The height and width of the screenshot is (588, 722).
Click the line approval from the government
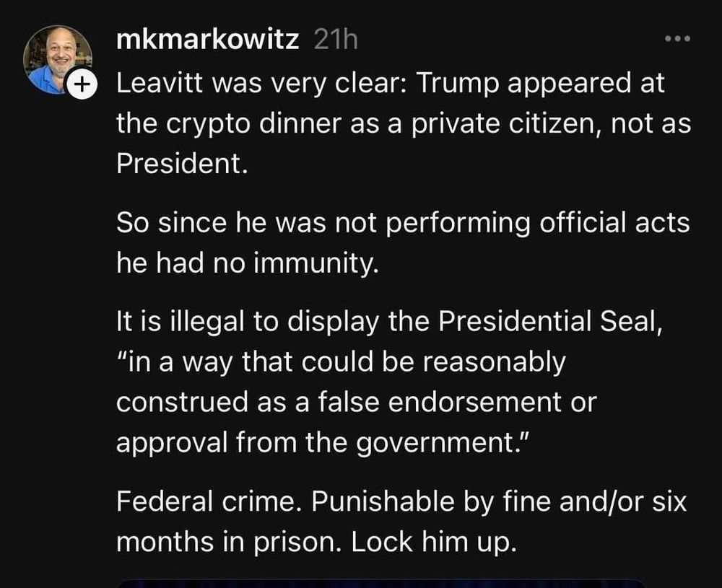(323, 442)
